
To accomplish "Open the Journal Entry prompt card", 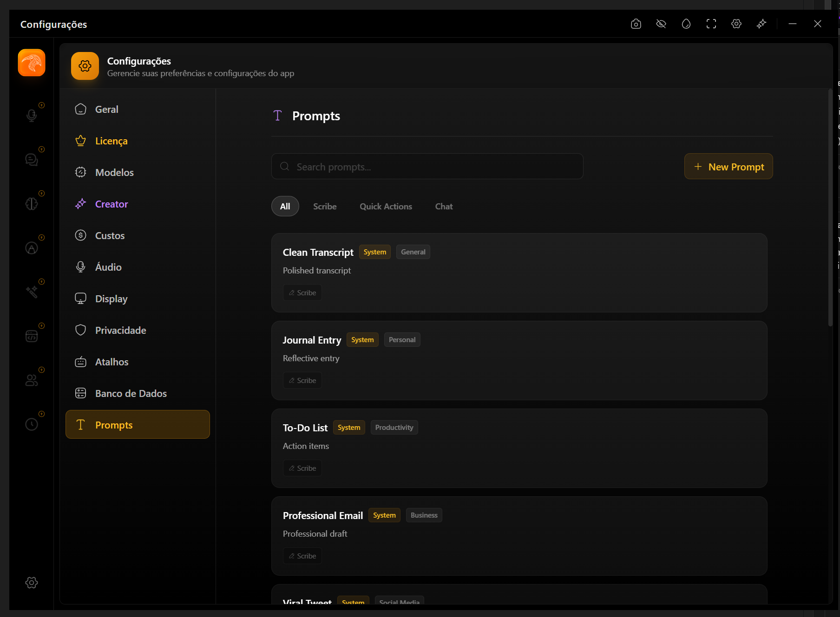I will (x=519, y=360).
